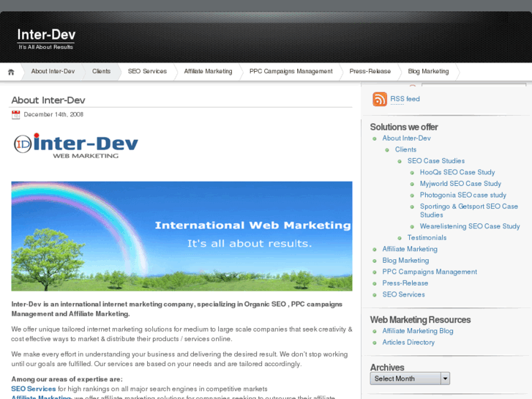Open Blog Marketing link in sidebar
The image size is (532, 399).
point(405,261)
